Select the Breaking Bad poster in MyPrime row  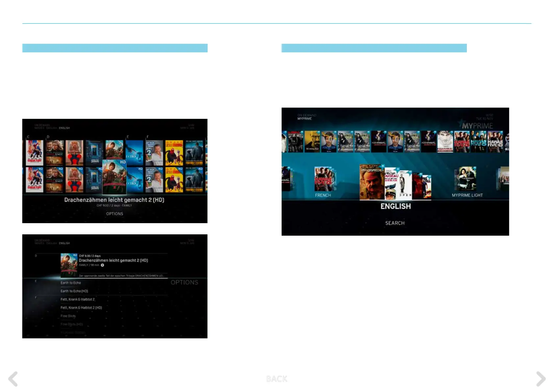coord(312,142)
